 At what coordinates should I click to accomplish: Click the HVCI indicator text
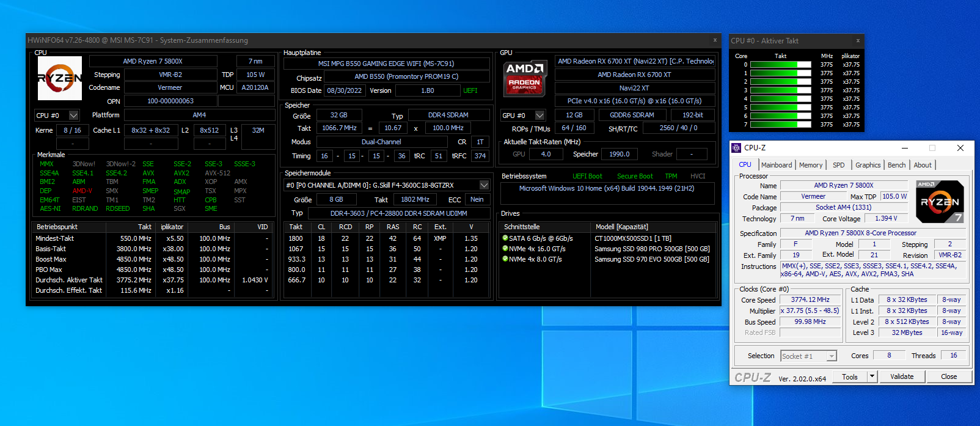pos(698,176)
